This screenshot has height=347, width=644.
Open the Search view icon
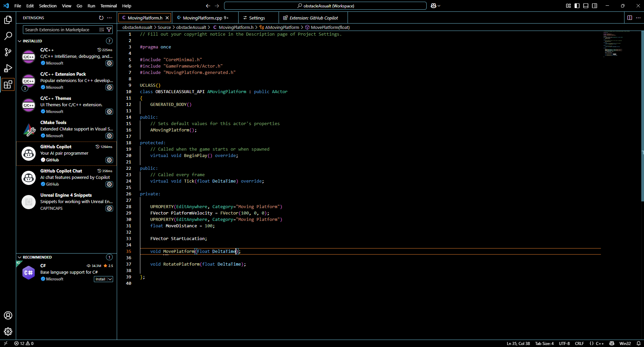tap(8, 36)
